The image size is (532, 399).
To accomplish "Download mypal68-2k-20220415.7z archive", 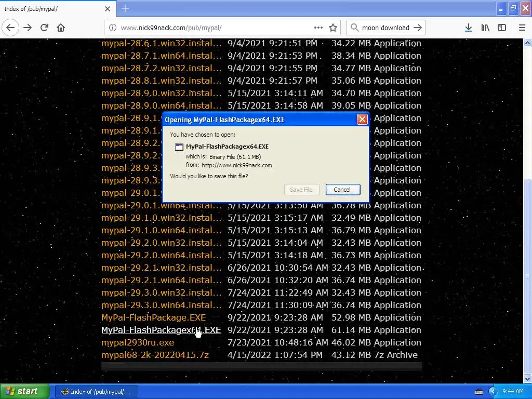I will [155, 355].
